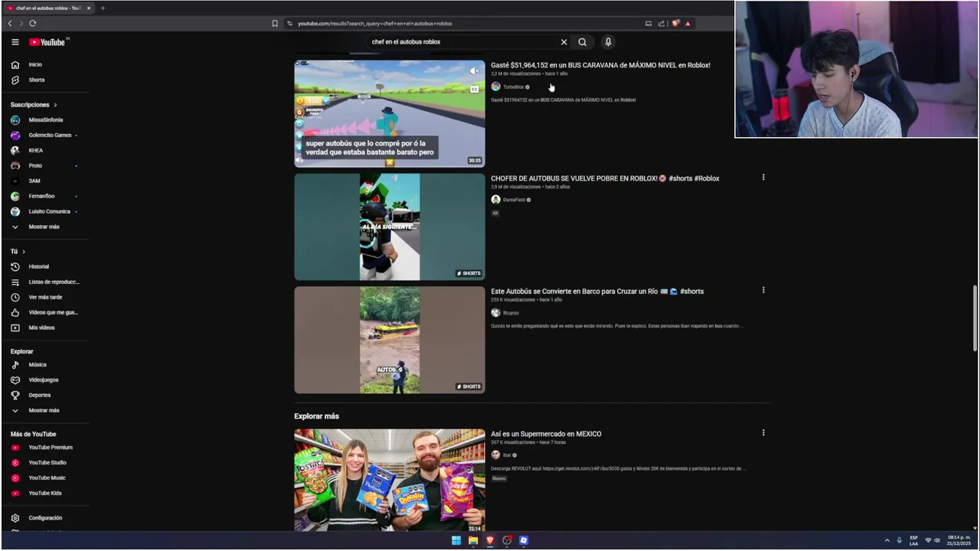The image size is (980, 551).
Task: Expand the Tú section header
Action: [x=18, y=251]
